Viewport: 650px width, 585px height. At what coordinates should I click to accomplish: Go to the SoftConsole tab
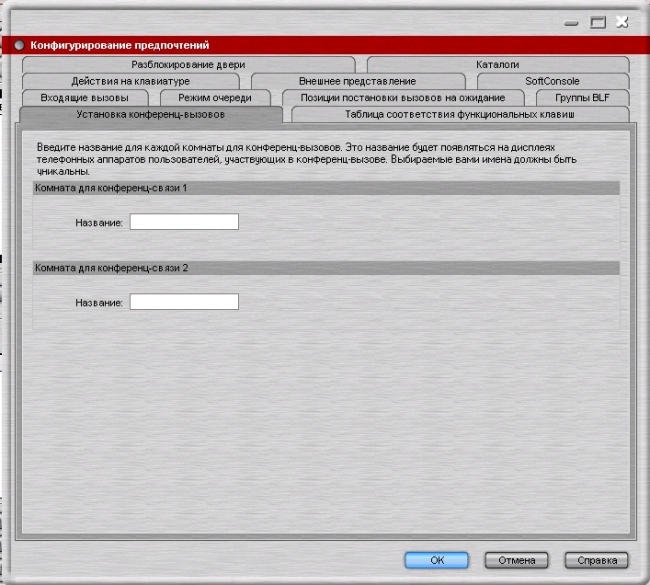click(x=553, y=81)
